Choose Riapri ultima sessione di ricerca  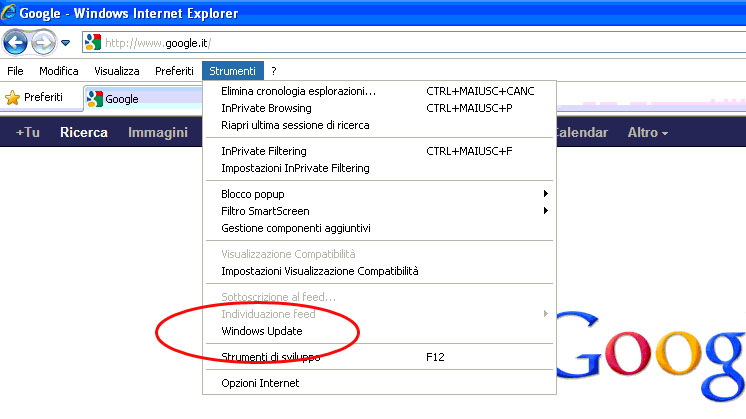(x=379, y=125)
